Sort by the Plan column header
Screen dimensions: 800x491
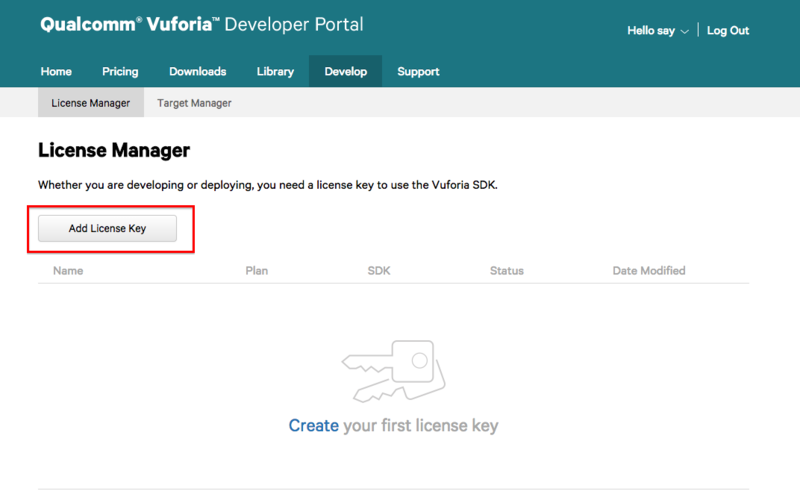[257, 271]
